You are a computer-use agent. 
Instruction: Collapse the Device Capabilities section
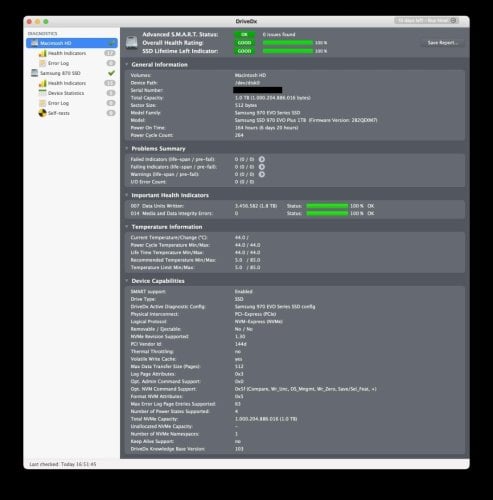[x=127, y=281]
